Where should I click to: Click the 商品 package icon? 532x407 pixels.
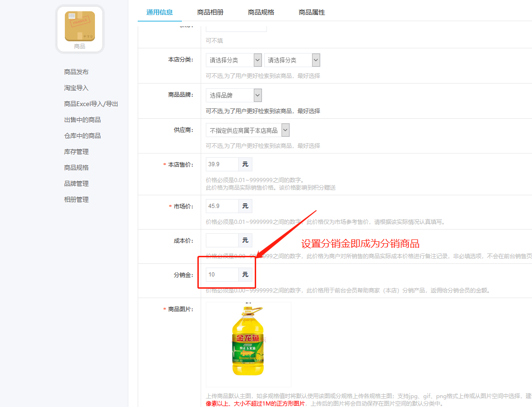79,26
